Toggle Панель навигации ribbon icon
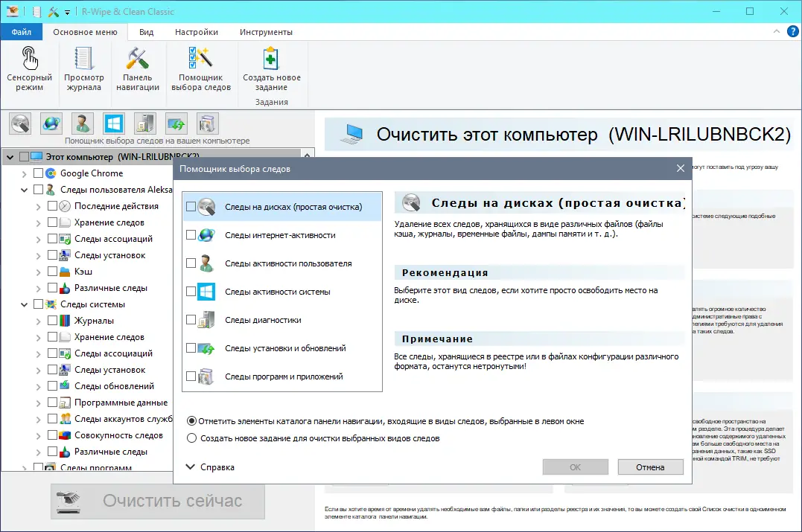The width and height of the screenshot is (802, 532). [x=138, y=58]
